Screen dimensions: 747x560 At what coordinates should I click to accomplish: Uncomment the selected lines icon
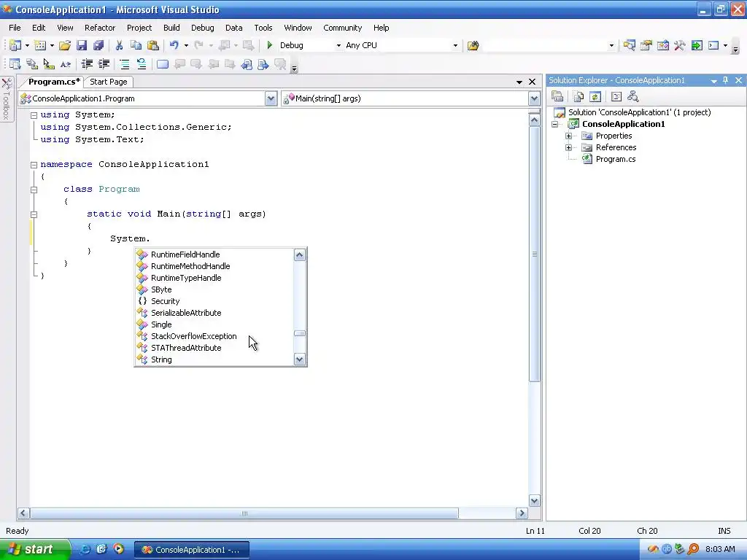coord(142,64)
